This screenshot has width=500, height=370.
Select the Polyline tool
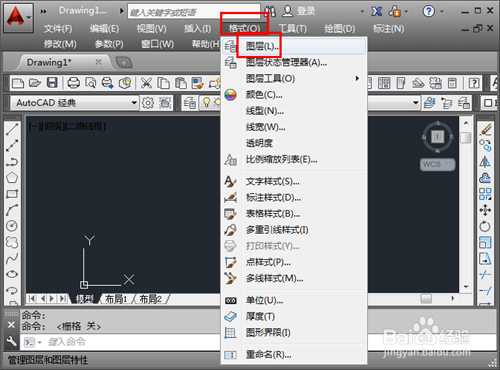(12, 162)
